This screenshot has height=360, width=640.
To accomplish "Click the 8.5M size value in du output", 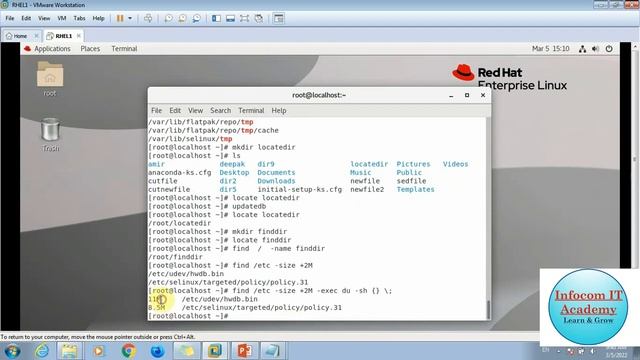I will 156,307.
